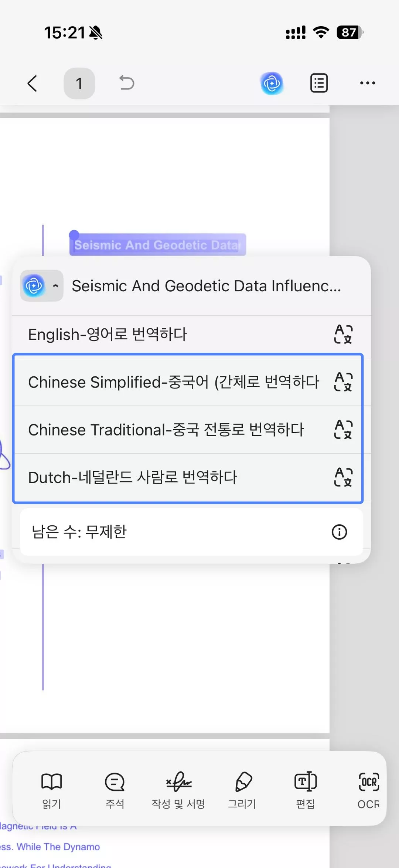Tap the translate icon beside English option
399x868 pixels.
tap(343, 334)
